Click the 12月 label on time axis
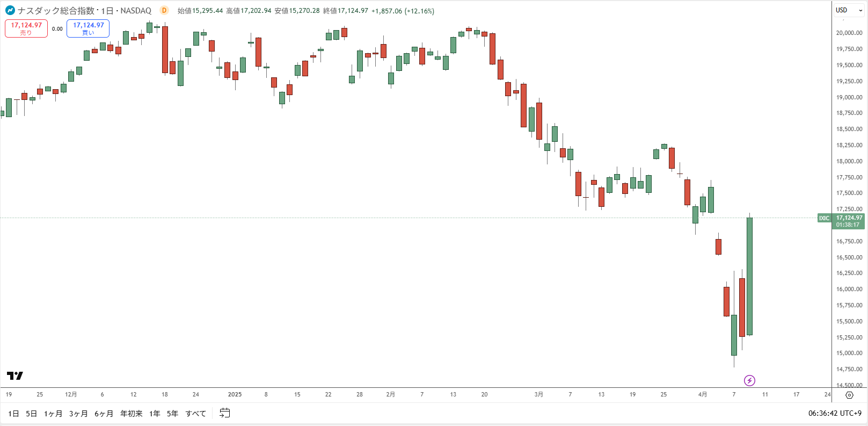868x426 pixels. 71,394
